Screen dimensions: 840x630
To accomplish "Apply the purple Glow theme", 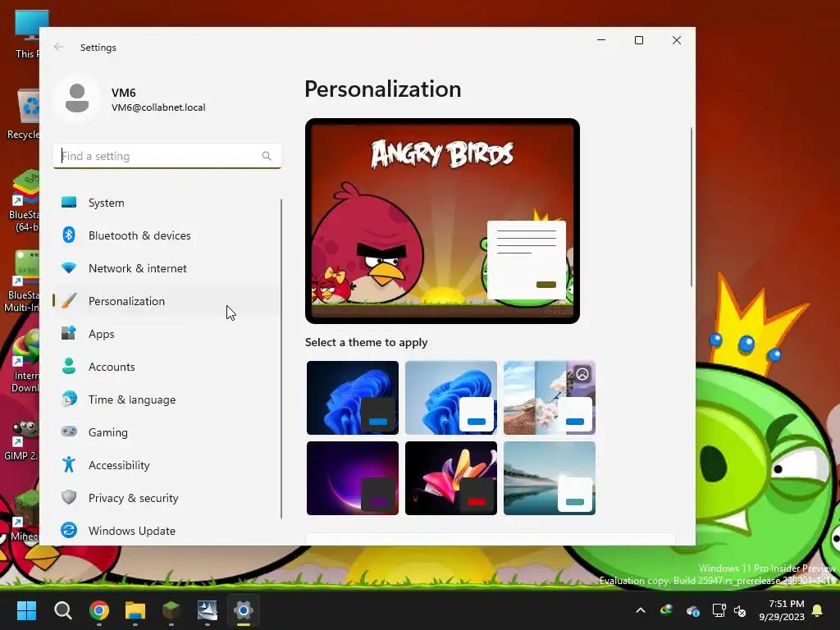I will click(x=353, y=478).
